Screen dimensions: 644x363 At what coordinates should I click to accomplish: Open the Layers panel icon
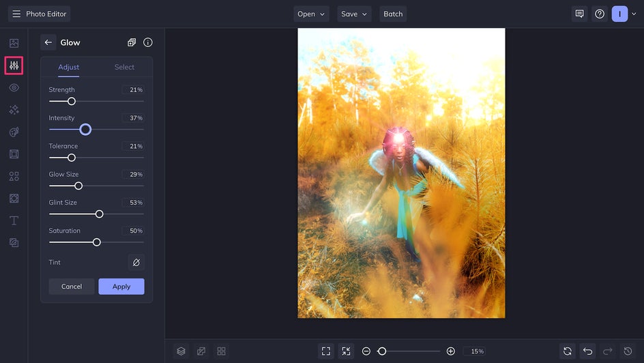(181, 351)
